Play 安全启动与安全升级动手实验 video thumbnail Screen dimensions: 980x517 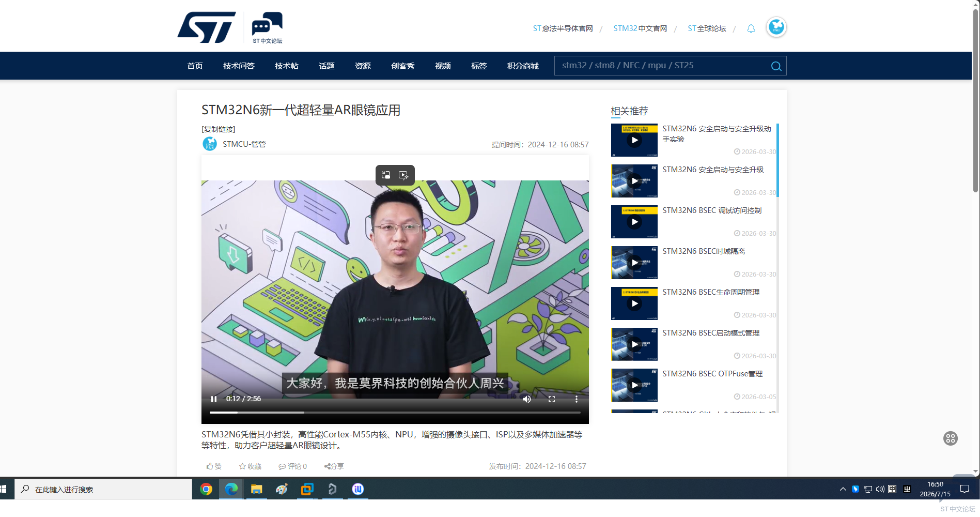(x=634, y=140)
